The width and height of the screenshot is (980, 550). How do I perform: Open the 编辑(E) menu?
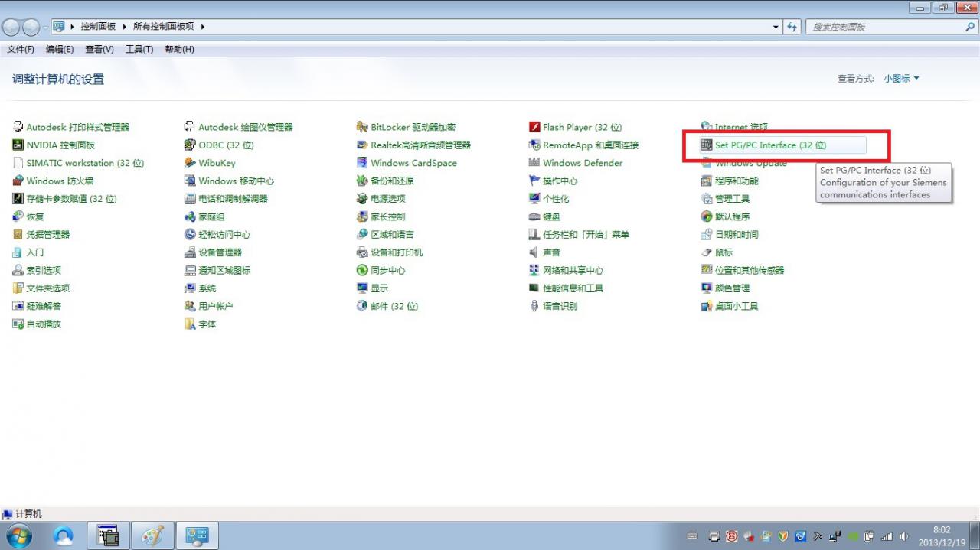[60, 49]
